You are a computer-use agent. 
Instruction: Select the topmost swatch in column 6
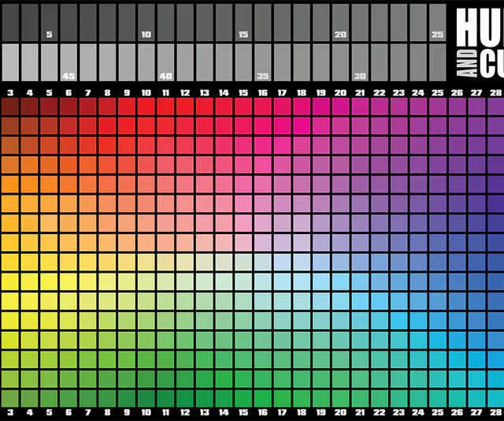[x=69, y=106]
